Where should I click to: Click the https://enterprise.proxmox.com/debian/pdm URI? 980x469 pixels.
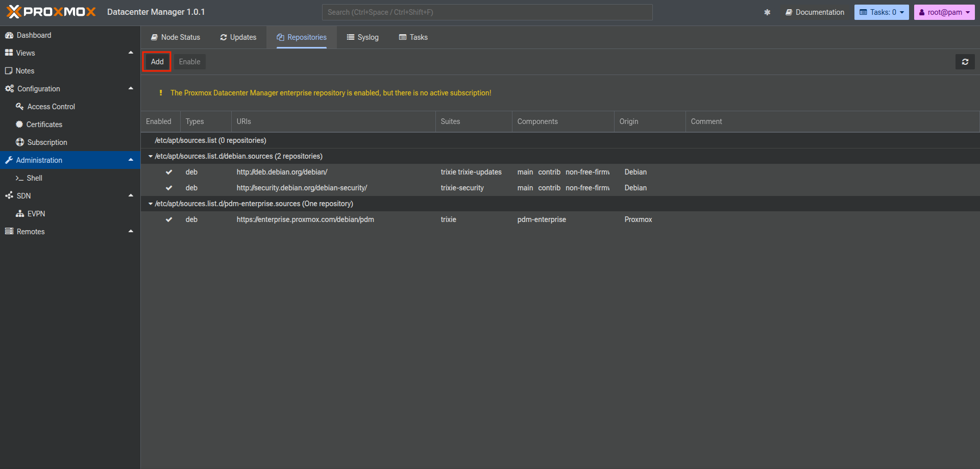pos(305,220)
